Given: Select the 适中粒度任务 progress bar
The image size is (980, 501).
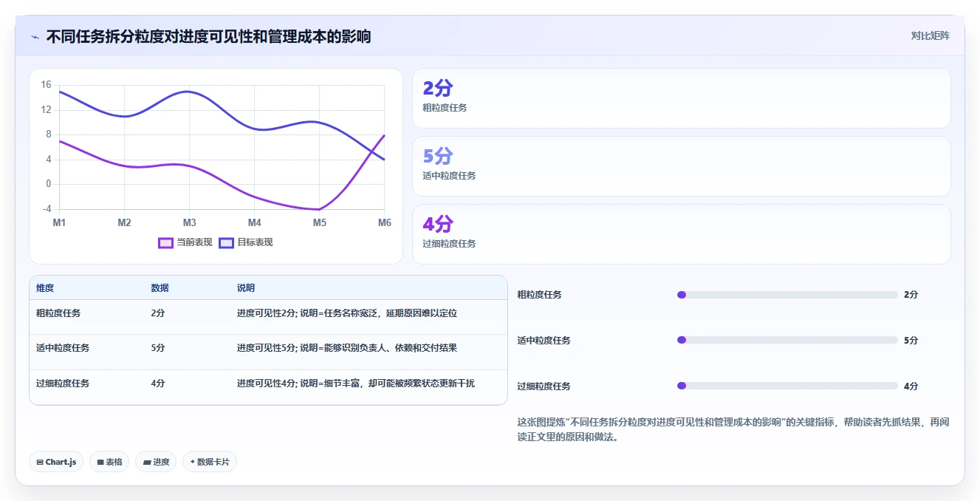Looking at the screenshot, I should click(787, 341).
